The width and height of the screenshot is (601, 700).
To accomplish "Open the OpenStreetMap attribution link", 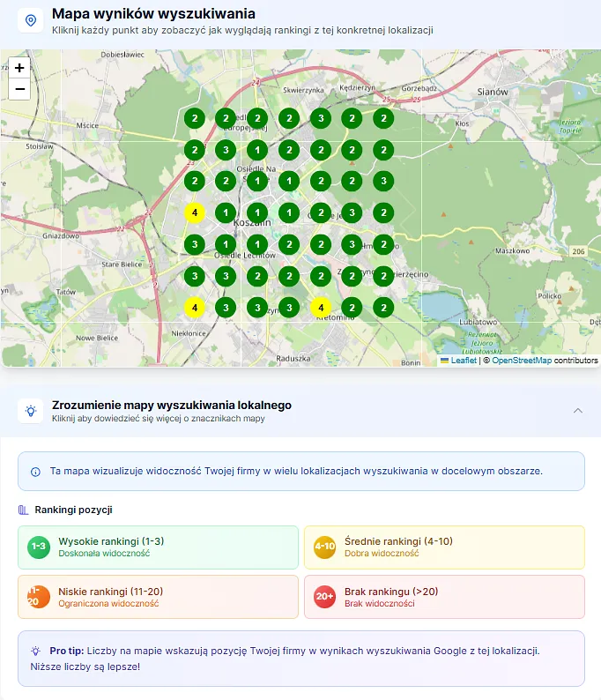I will [522, 361].
